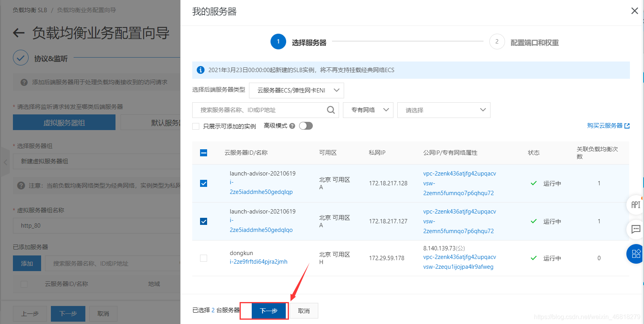Click the completed checkmark step icon 协议&监听
Image resolution: width=644 pixels, height=324 pixels.
(21, 58)
